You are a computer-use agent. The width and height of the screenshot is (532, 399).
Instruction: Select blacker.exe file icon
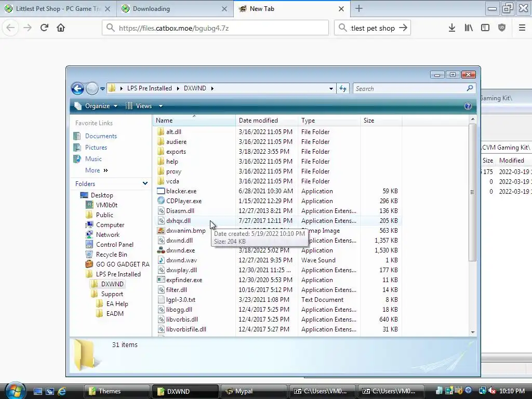point(161,191)
